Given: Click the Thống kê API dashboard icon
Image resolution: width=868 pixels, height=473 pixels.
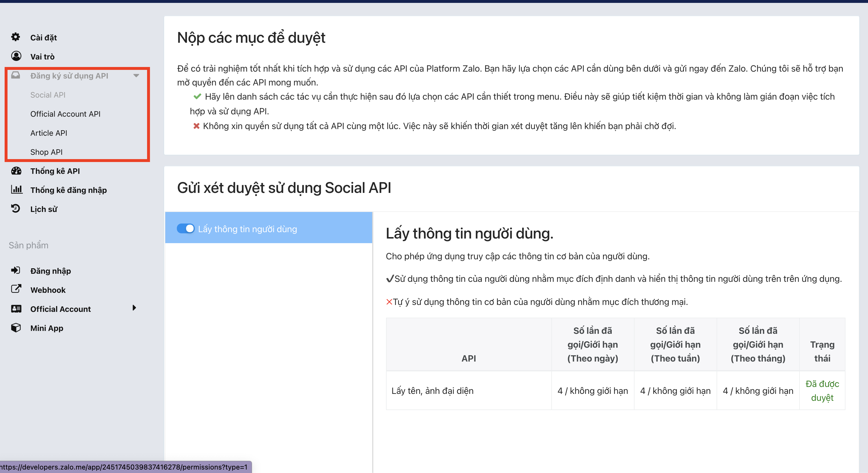Looking at the screenshot, I should (x=16, y=171).
